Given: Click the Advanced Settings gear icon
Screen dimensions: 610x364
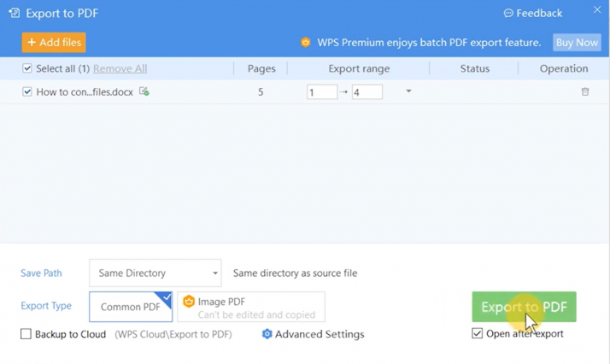Looking at the screenshot, I should tap(267, 334).
